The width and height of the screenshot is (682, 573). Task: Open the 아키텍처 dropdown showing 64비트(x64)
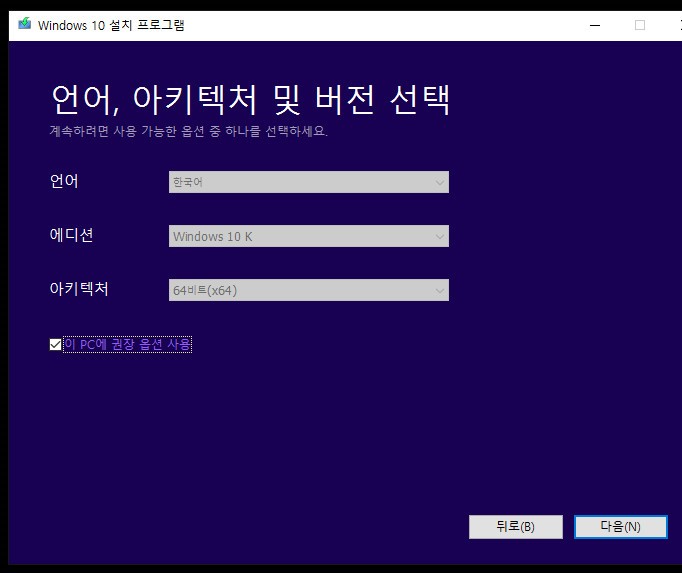tap(309, 290)
